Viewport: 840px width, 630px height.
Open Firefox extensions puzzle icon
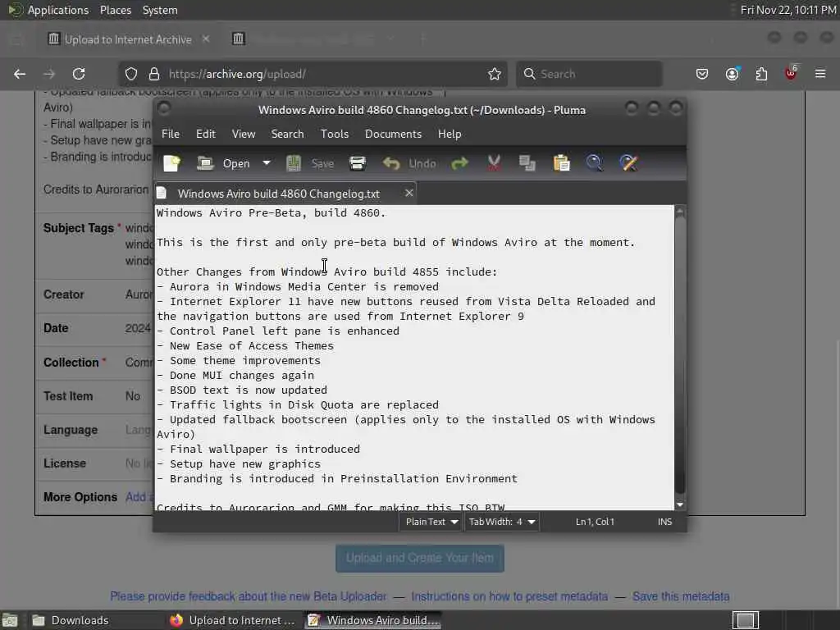[x=761, y=74]
